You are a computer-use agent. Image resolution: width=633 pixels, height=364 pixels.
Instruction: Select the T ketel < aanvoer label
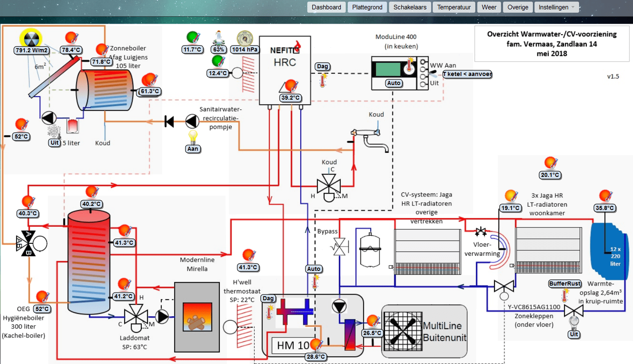467,74
